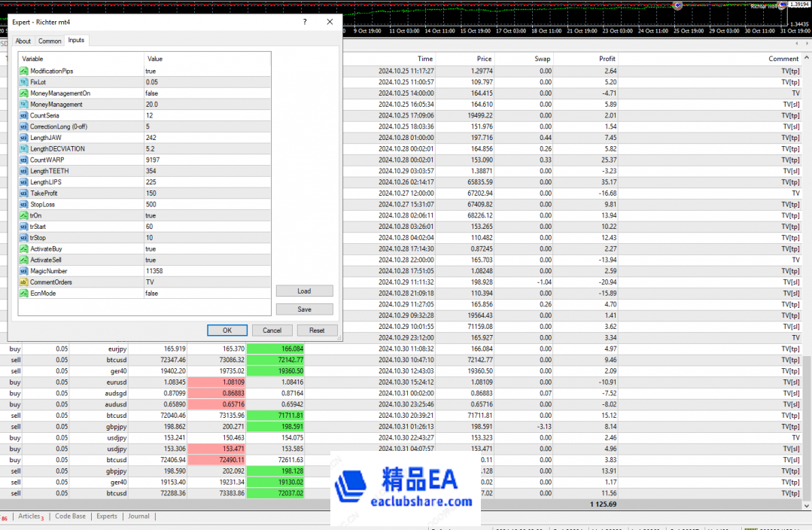Click the MagicNumber integer icon
This screenshot has height=530, width=812.
point(23,271)
